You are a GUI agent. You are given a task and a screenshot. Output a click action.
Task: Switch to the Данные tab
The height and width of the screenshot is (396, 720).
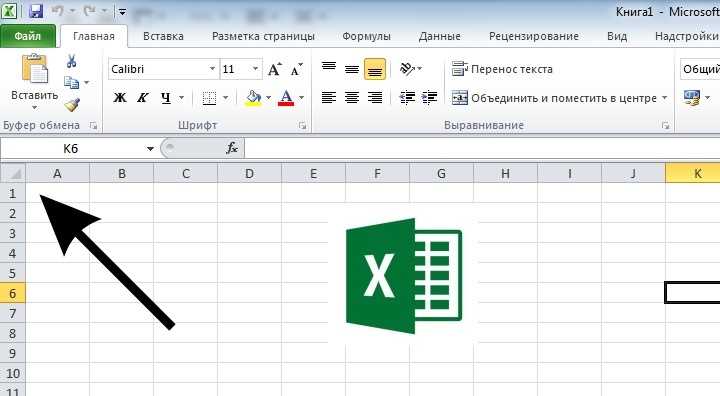point(439,36)
